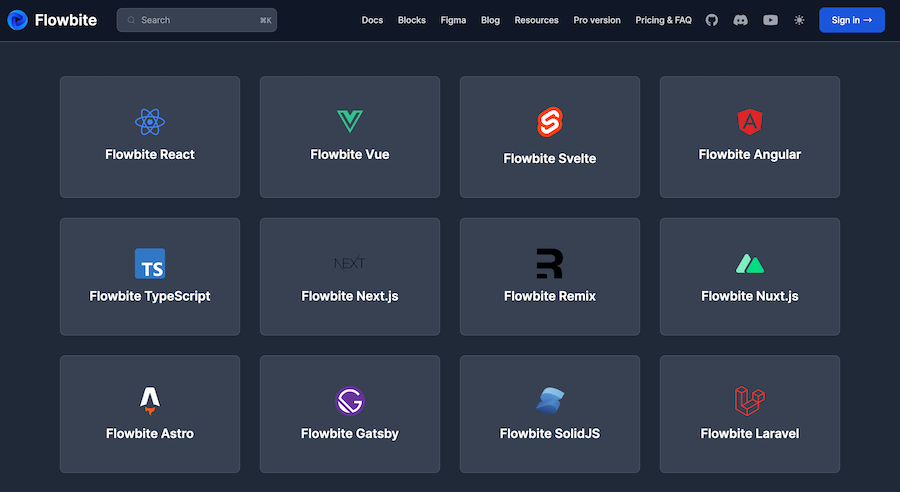The image size is (900, 492).
Task: Click the React atom logo
Action: [150, 123]
